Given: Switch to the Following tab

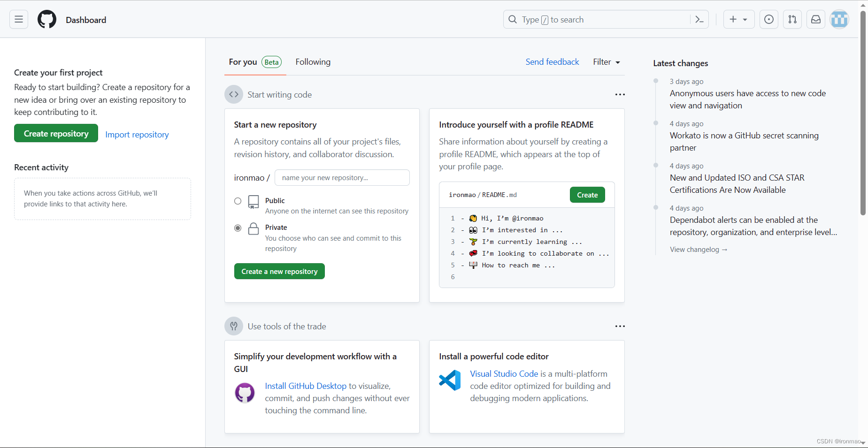Looking at the screenshot, I should (x=313, y=62).
